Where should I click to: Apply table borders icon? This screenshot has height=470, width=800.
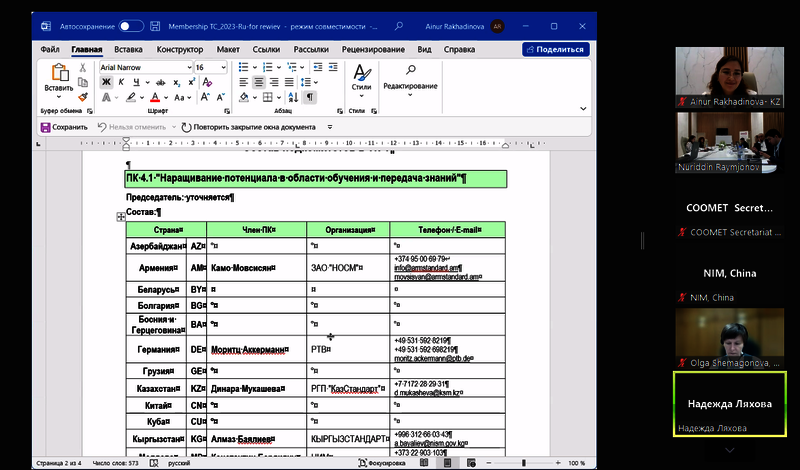pyautogui.click(x=268, y=97)
